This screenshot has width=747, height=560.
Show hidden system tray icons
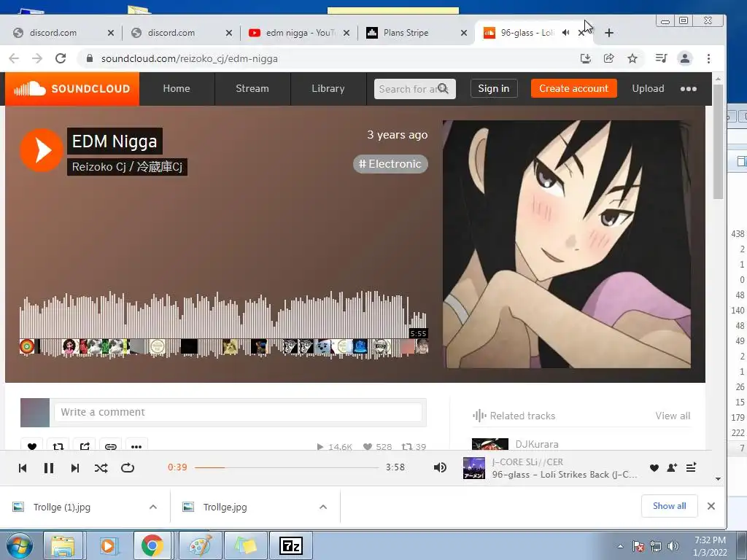(x=620, y=546)
